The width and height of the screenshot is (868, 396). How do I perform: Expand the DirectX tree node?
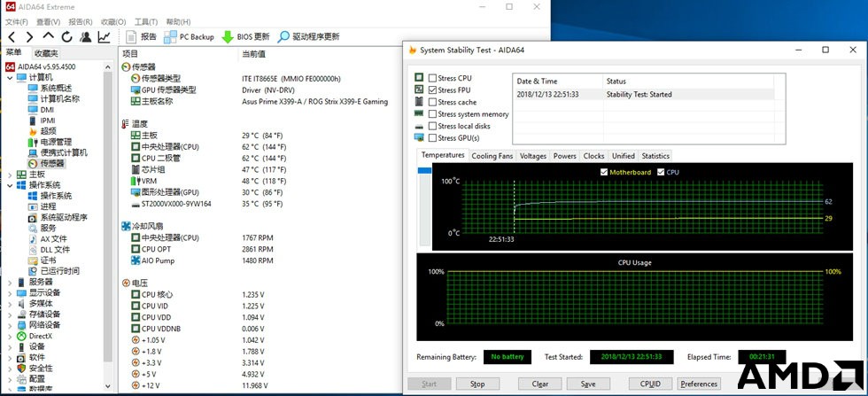point(10,336)
